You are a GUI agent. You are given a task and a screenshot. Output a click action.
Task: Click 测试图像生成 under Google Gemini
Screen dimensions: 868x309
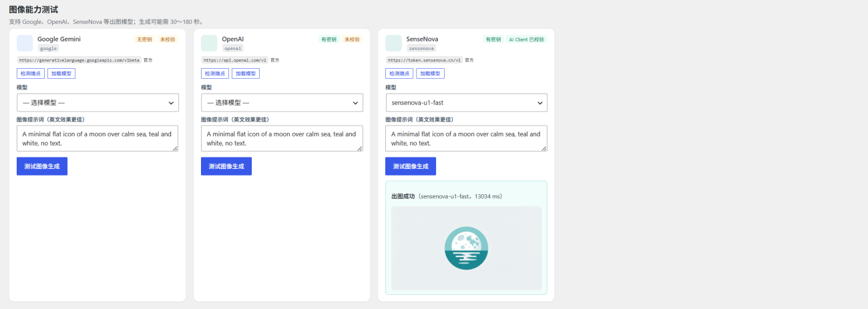[x=42, y=166]
